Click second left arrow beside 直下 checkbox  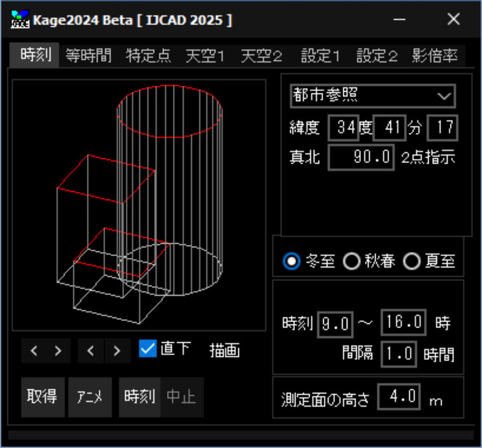point(91,351)
